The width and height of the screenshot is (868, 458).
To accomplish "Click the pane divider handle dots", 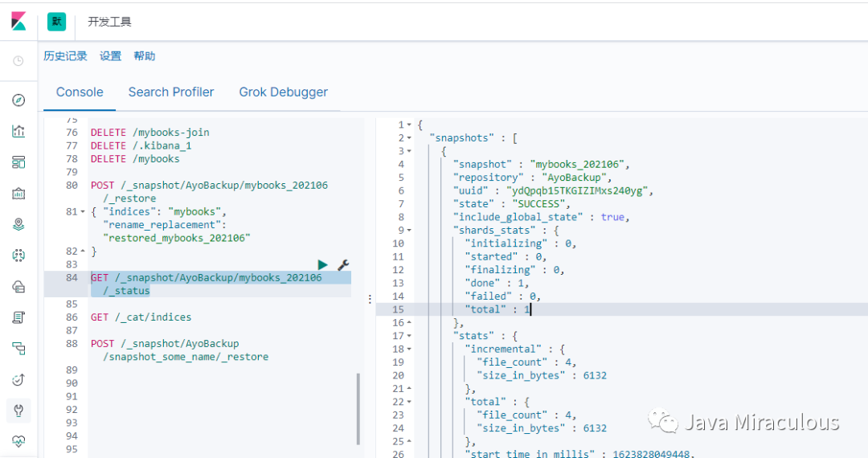I will pyautogui.click(x=370, y=299).
